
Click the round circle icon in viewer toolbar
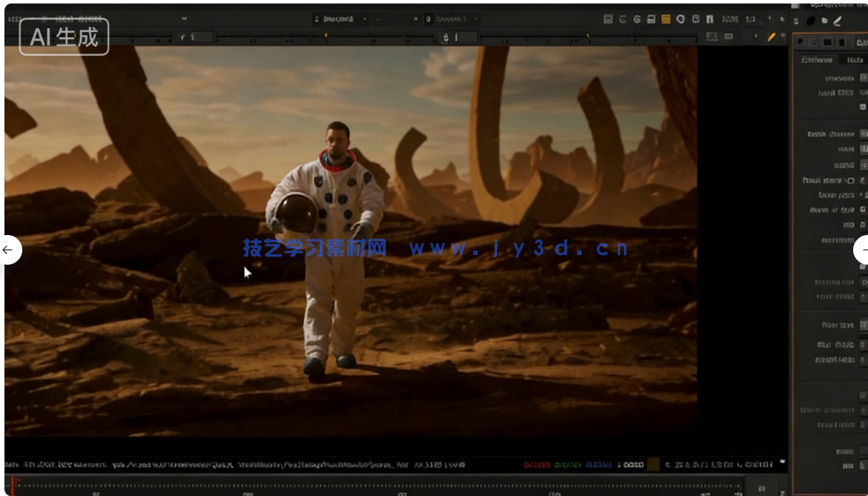680,19
